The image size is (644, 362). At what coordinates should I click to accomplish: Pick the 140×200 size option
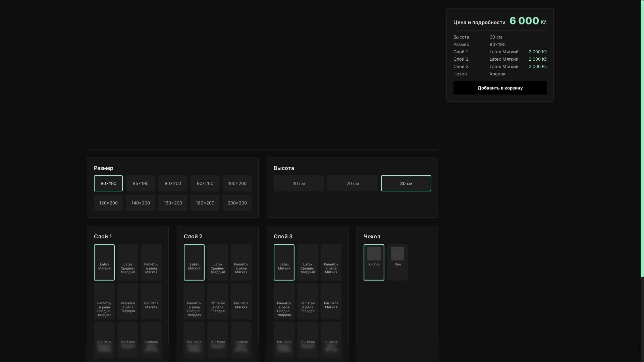141,203
